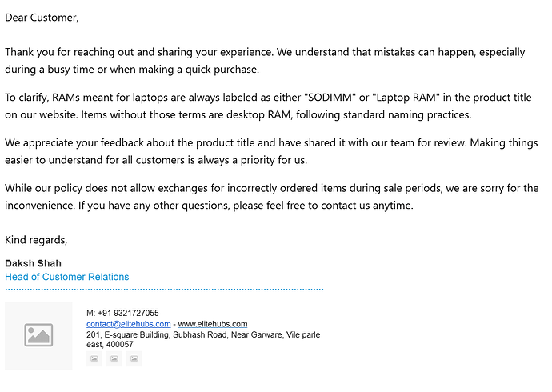The image size is (552, 392).
Task: Click the contact@elitehubs.com email link
Action: click(129, 324)
